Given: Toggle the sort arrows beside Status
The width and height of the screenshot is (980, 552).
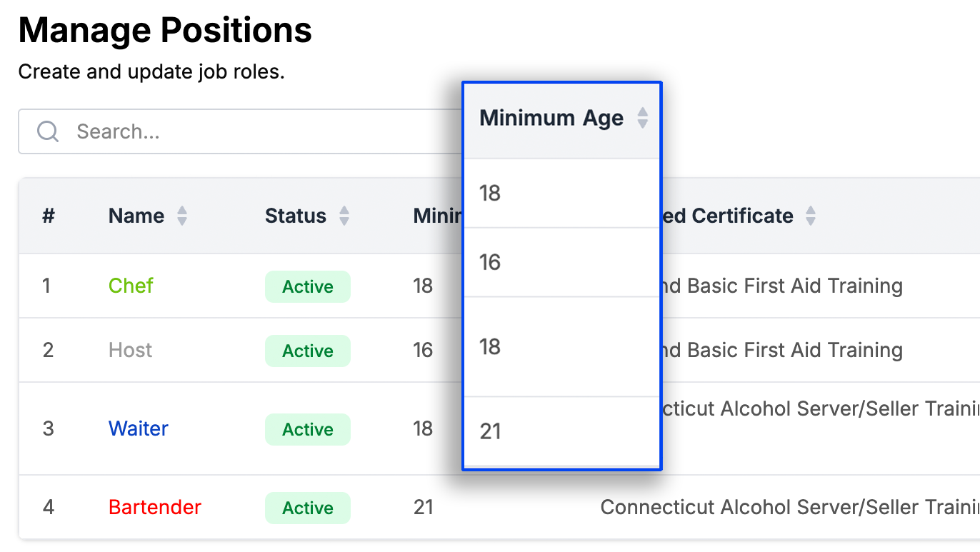Looking at the screenshot, I should coord(344,216).
